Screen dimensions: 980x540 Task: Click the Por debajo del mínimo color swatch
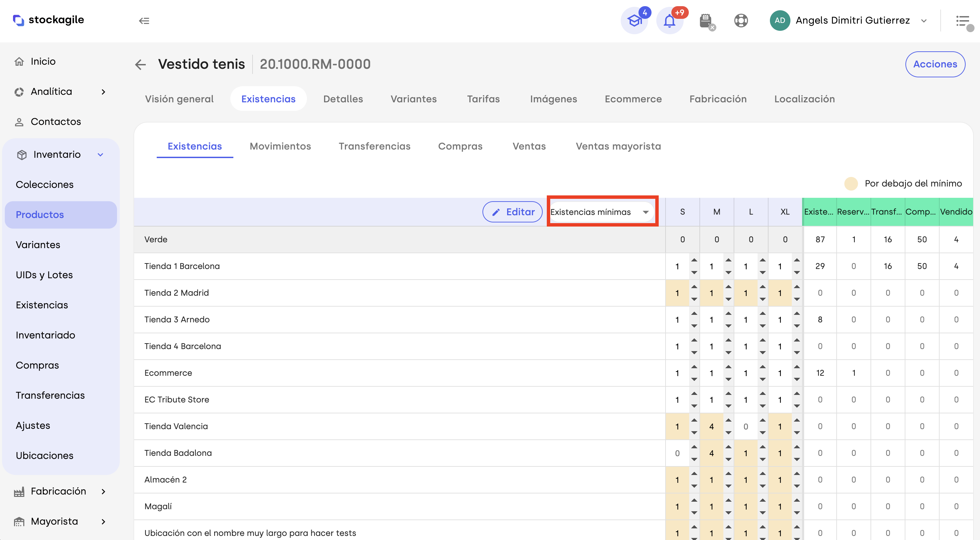coord(851,184)
